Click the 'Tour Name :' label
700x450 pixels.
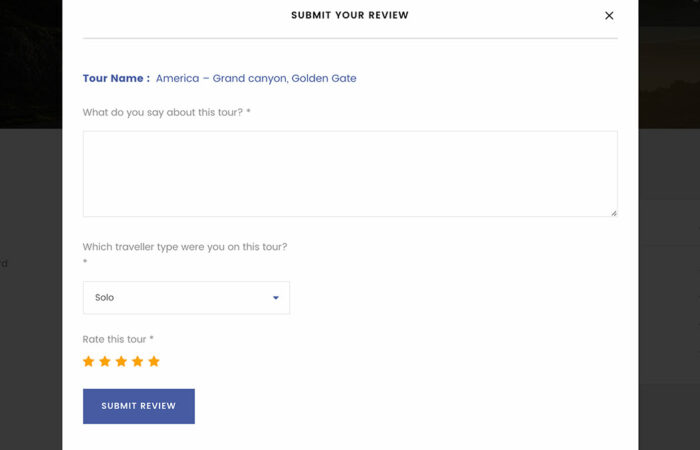click(116, 78)
